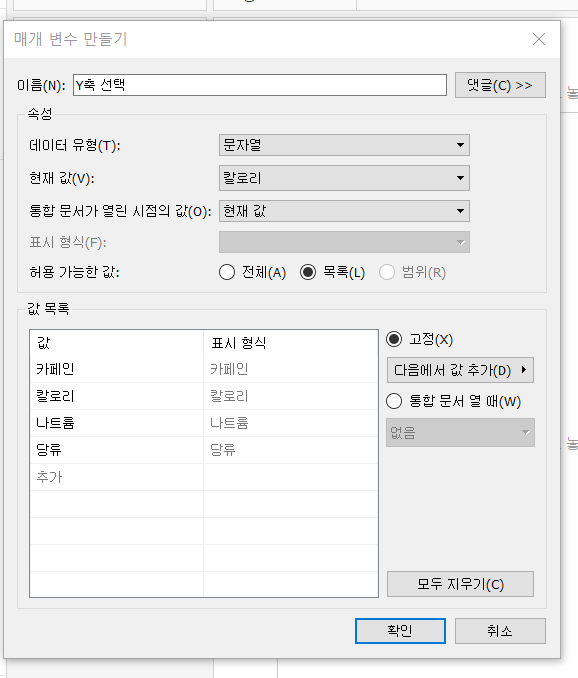The height and width of the screenshot is (678, 578).
Task: Click the 모두 지우기(C) button
Action: (x=460, y=584)
